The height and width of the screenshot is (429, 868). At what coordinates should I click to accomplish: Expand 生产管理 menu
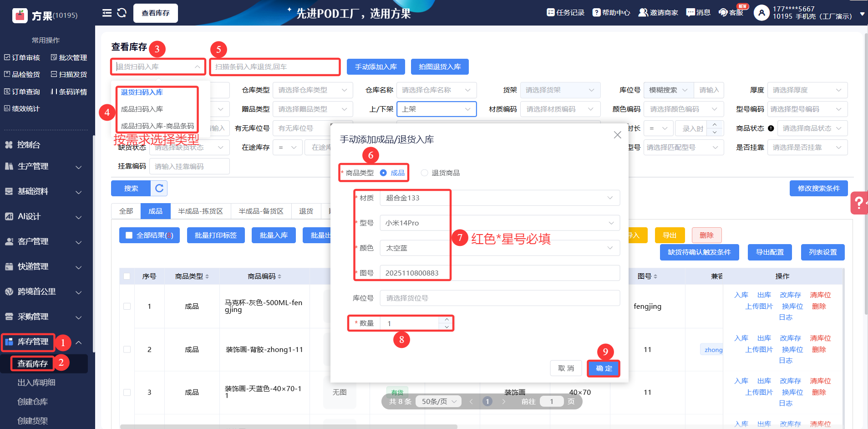pos(43,166)
